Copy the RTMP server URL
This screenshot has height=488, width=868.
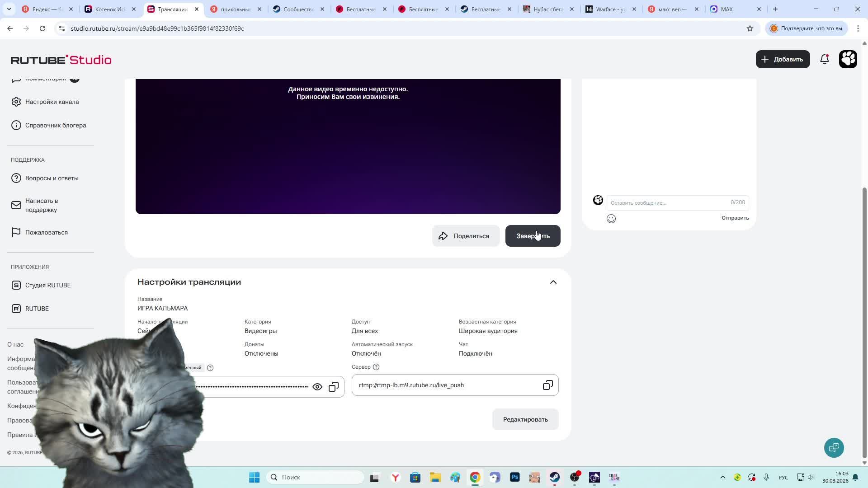(547, 385)
